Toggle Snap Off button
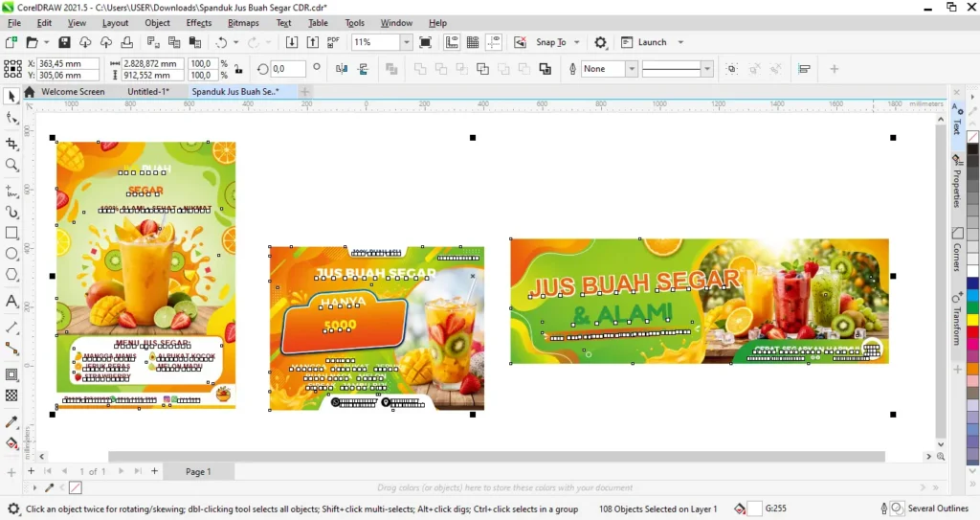Screen dimensions: 980x520 (x=520, y=42)
